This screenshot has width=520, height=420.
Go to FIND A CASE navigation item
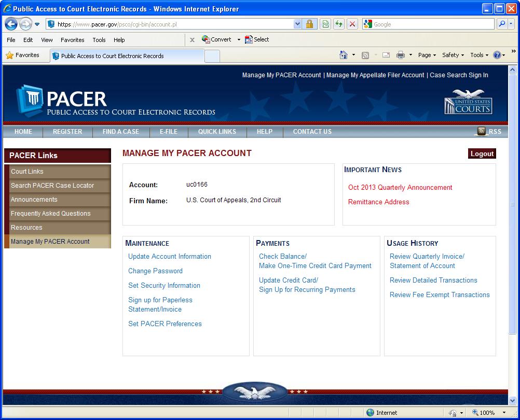click(121, 132)
